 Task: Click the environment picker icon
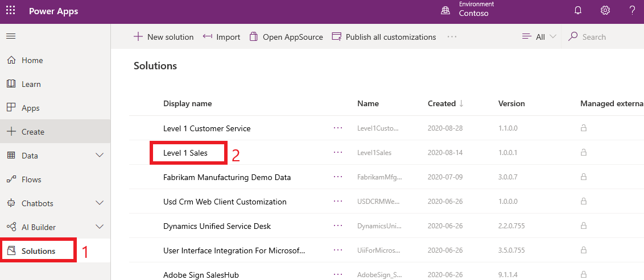click(x=446, y=11)
